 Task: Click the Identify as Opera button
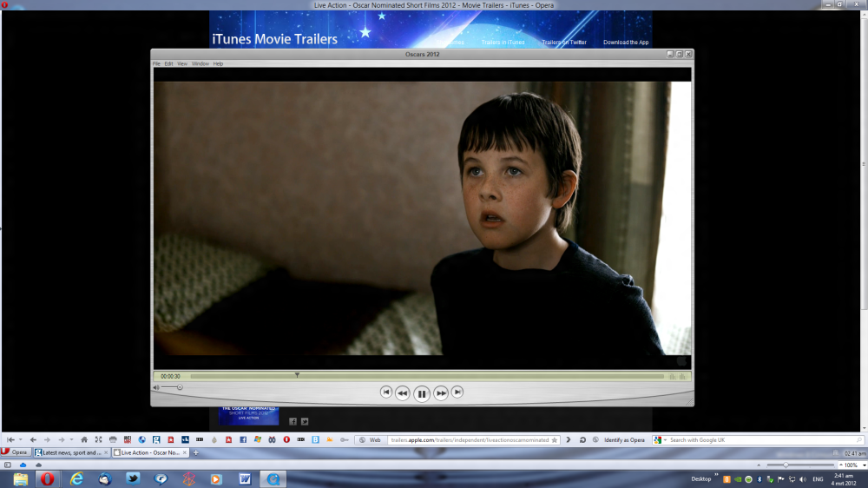(624, 440)
